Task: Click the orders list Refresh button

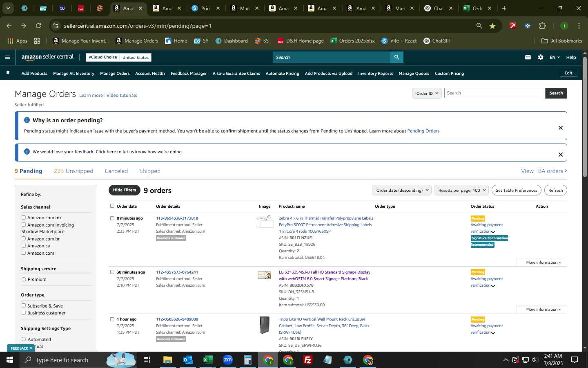Action: [x=555, y=190]
